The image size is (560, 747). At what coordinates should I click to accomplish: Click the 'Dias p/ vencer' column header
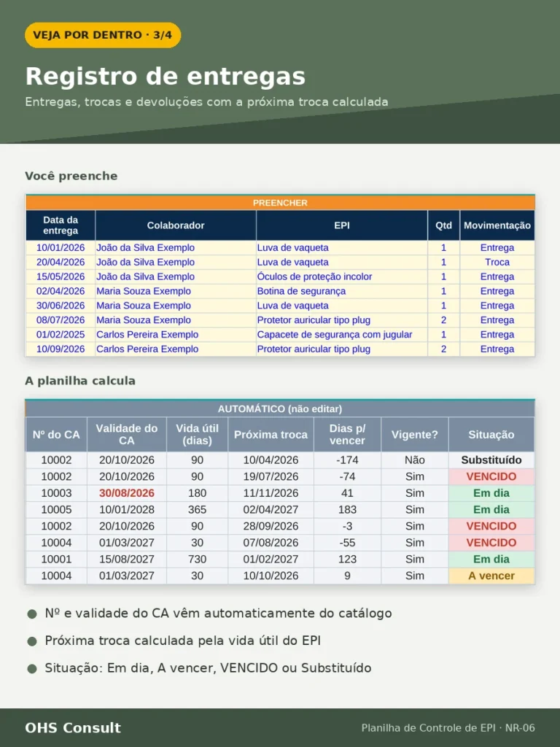[x=347, y=435]
